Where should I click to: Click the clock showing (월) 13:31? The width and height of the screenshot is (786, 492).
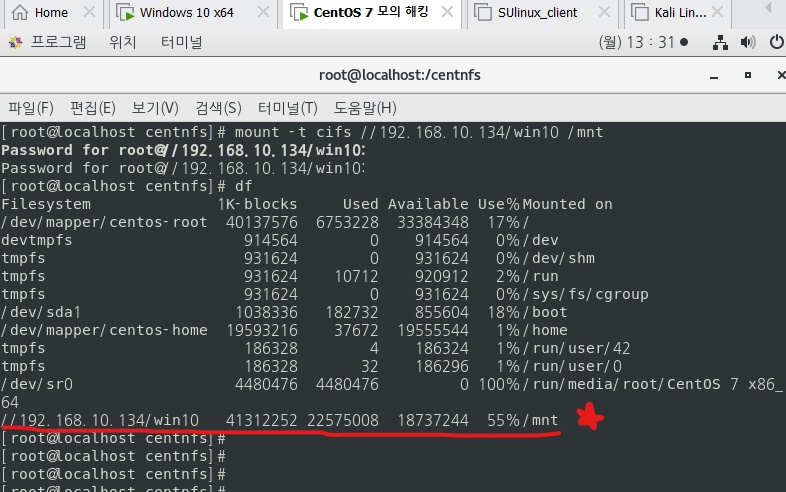pyautogui.click(x=643, y=42)
